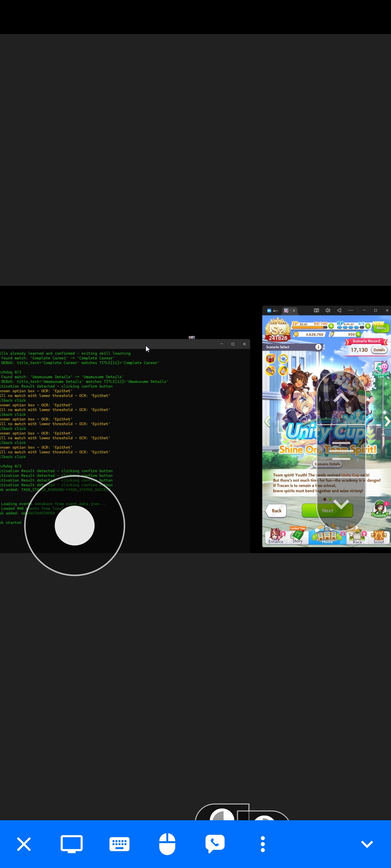Click the gold coin icon beside 4,628,760
This screenshot has width=391, height=868.
point(296,334)
